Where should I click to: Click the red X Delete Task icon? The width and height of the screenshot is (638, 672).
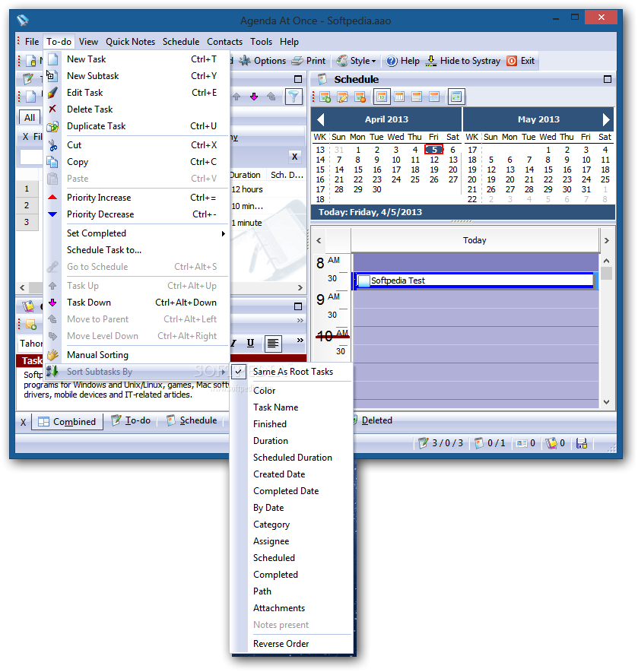point(52,109)
